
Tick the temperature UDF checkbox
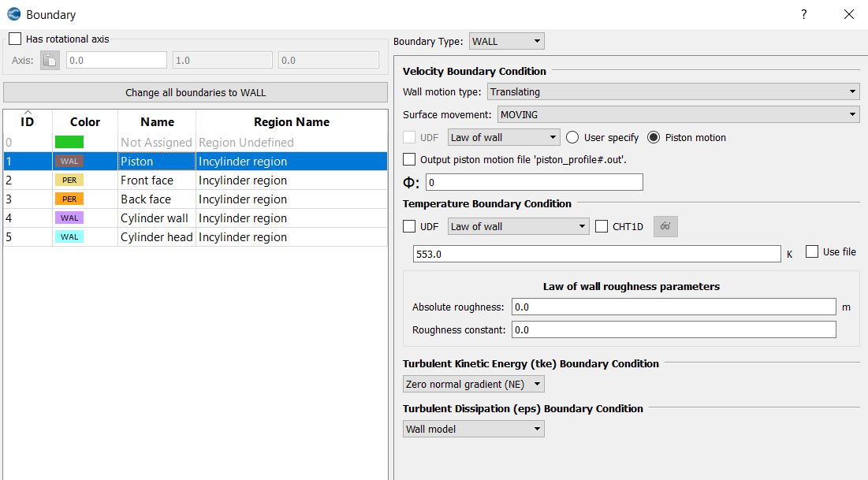[409, 226]
